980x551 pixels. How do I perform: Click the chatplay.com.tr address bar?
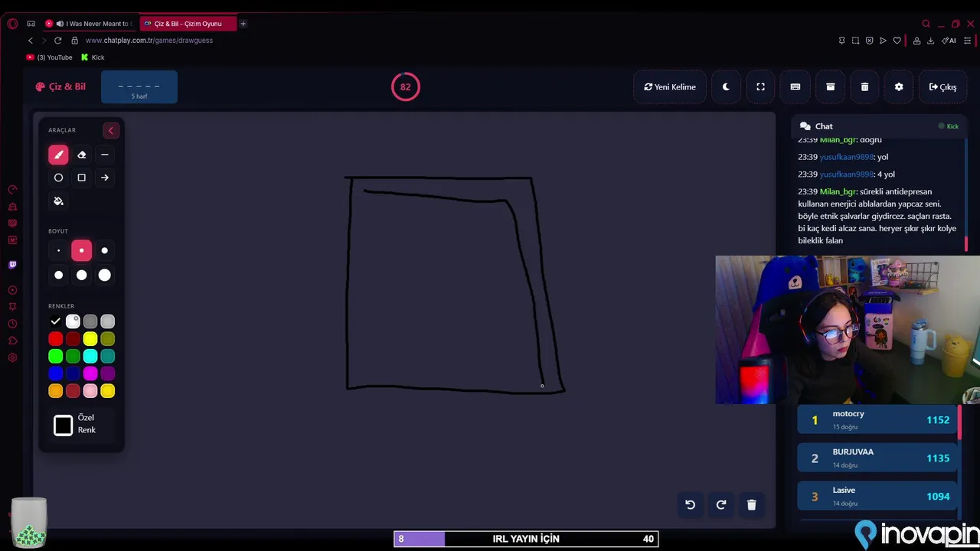[x=149, y=41]
